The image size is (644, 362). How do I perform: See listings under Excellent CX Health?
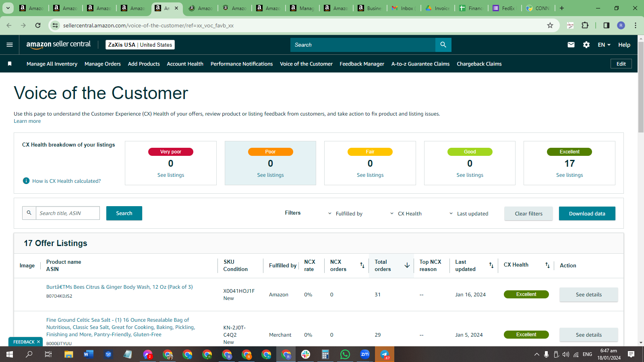pos(569,175)
